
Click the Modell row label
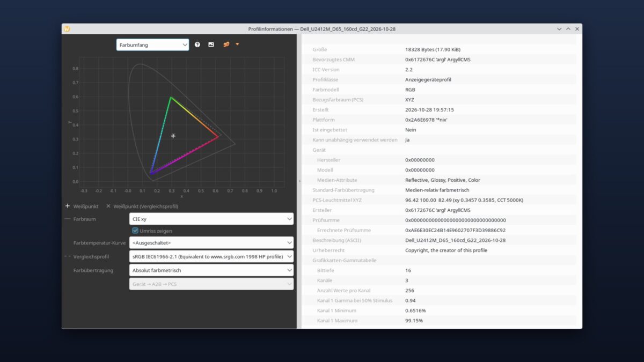[x=326, y=170]
